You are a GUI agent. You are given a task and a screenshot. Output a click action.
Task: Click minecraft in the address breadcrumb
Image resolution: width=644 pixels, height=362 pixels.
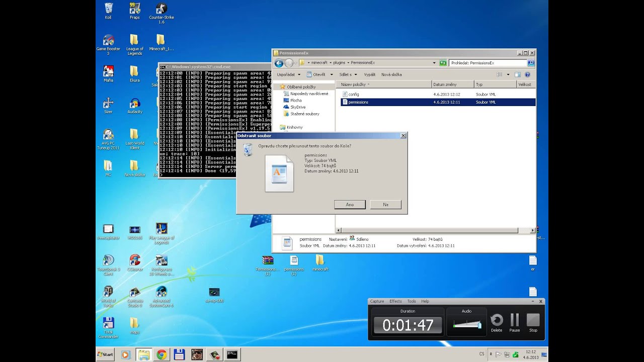click(x=319, y=63)
